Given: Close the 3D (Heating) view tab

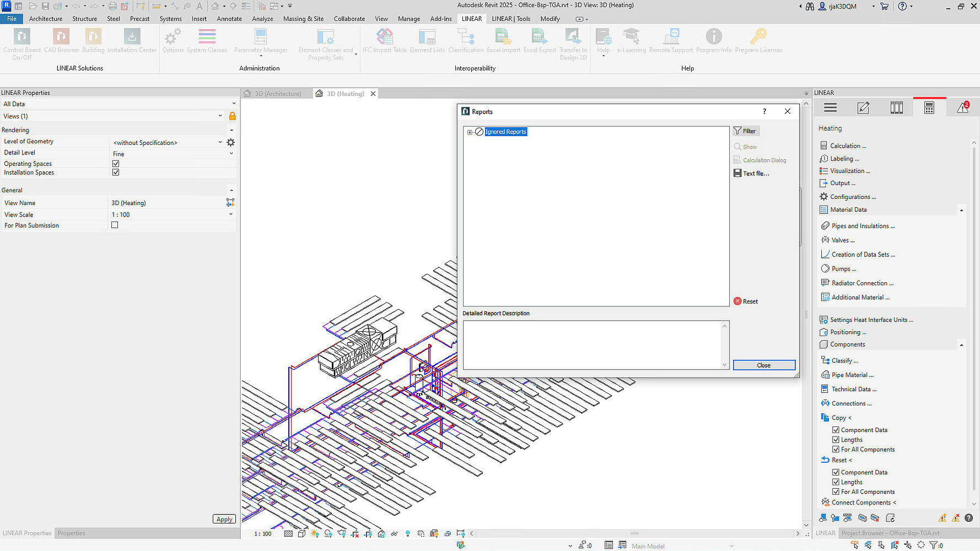Looking at the screenshot, I should 373,94.
